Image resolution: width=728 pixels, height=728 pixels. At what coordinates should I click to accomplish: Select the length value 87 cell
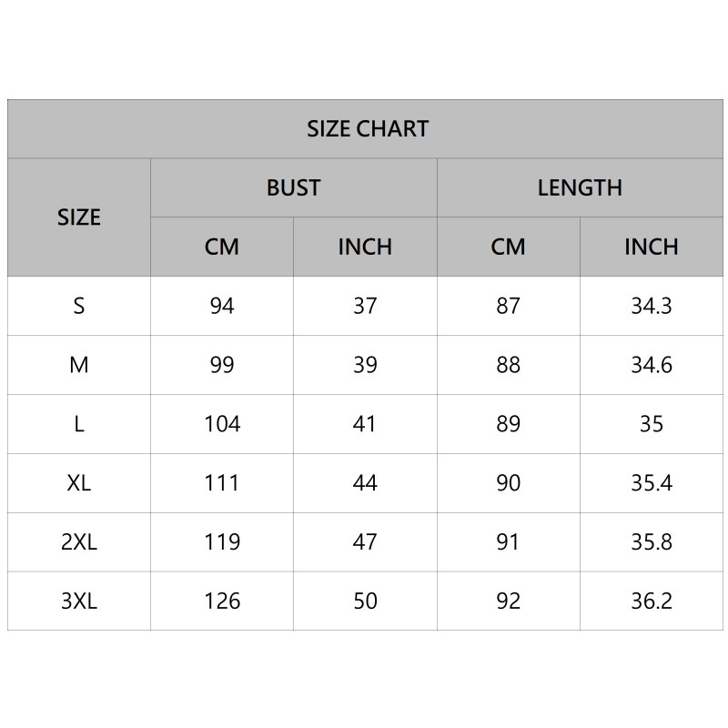coord(508,306)
